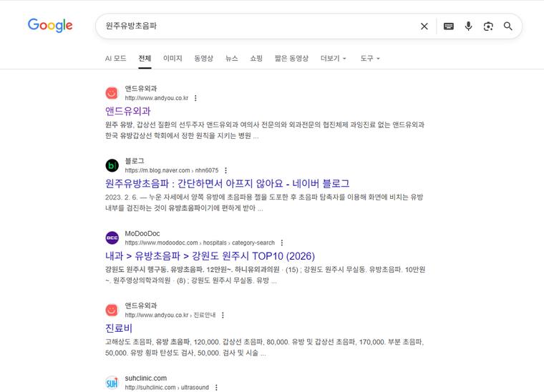Click 앤드유외과 favicon in first result

(112, 93)
